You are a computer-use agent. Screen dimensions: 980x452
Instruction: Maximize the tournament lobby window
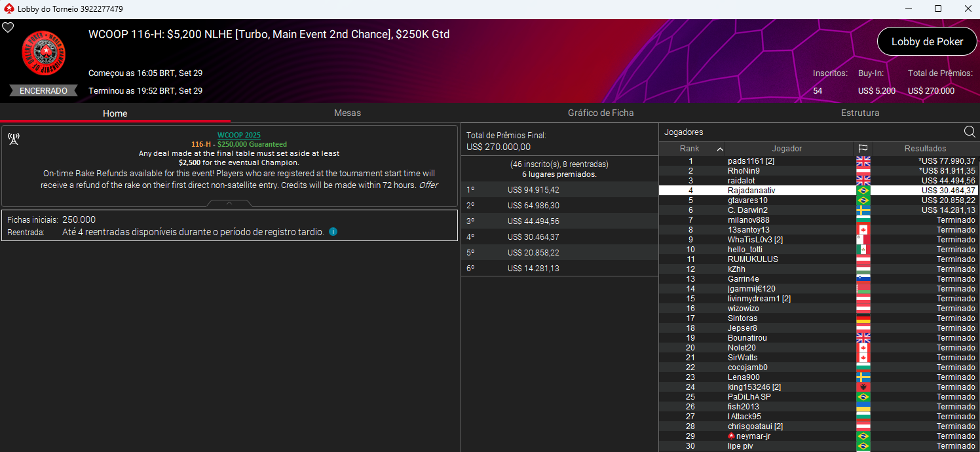pos(938,9)
